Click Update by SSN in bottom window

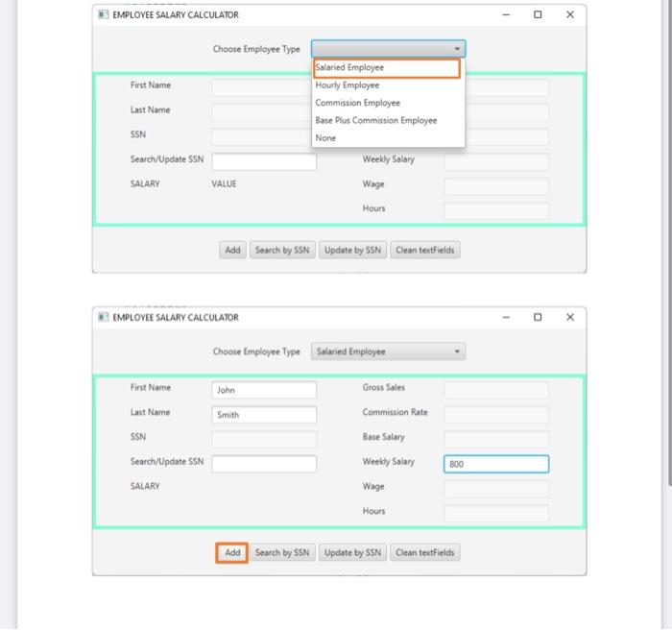pos(352,553)
